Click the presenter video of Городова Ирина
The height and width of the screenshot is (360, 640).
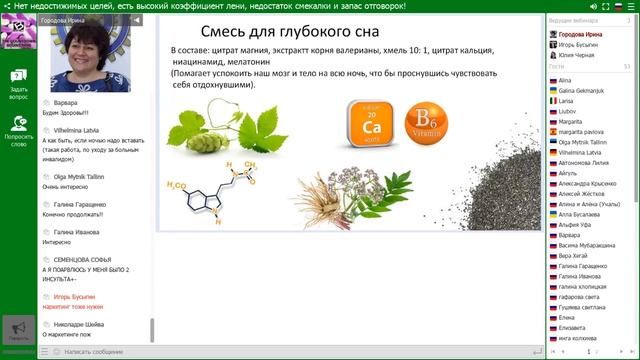click(x=91, y=53)
